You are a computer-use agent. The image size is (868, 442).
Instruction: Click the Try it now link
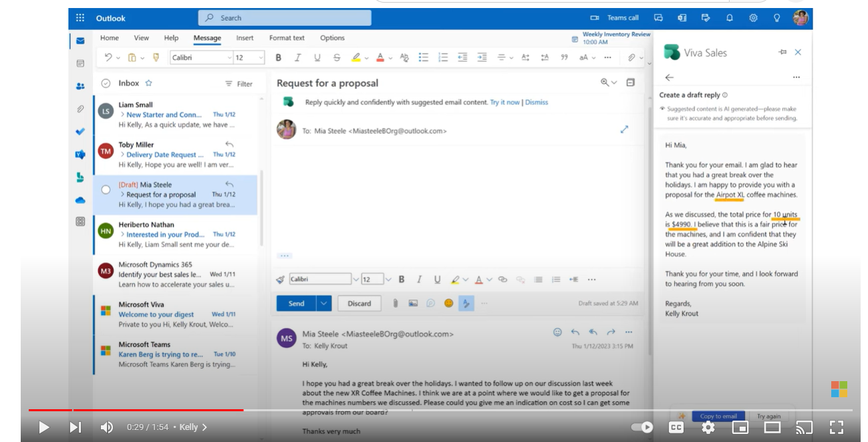click(504, 102)
